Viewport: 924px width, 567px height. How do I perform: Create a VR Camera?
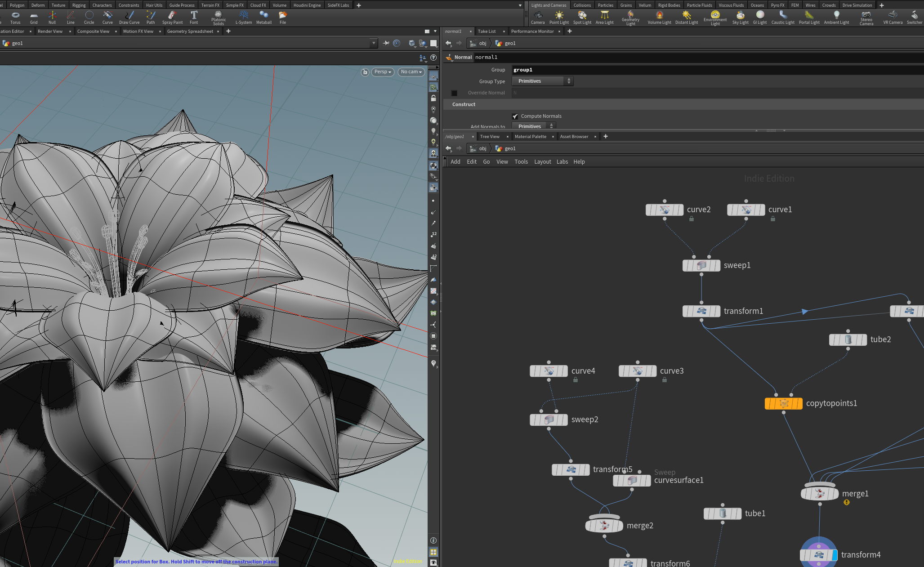(893, 18)
